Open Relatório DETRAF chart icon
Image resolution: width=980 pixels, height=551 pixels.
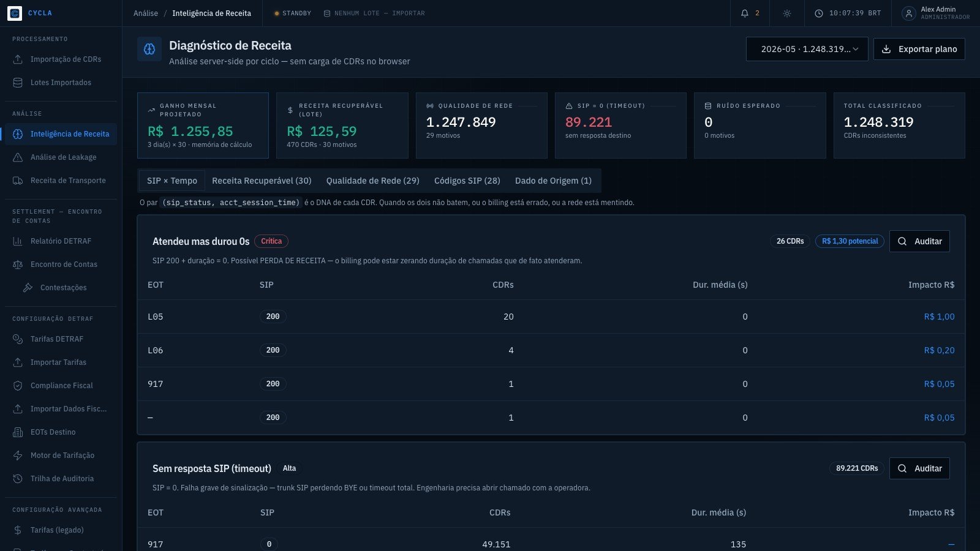coord(18,241)
